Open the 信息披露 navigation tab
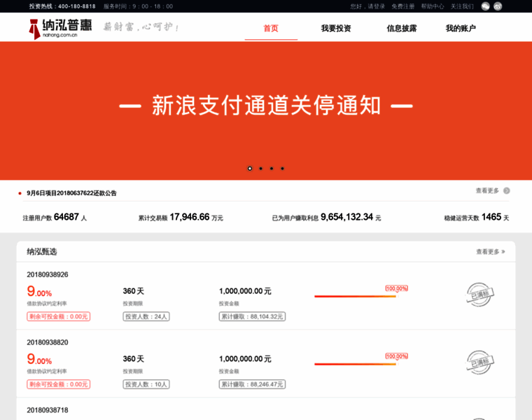 tap(402, 29)
